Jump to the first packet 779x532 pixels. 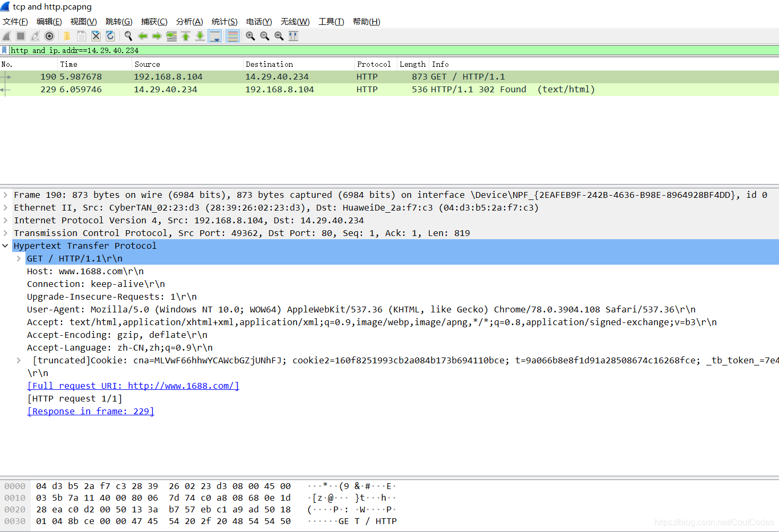186,36
